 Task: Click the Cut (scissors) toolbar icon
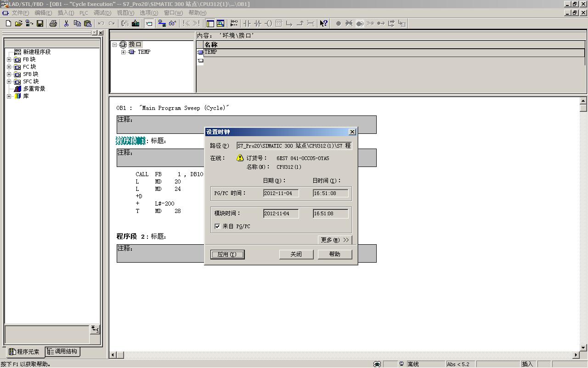[66, 23]
